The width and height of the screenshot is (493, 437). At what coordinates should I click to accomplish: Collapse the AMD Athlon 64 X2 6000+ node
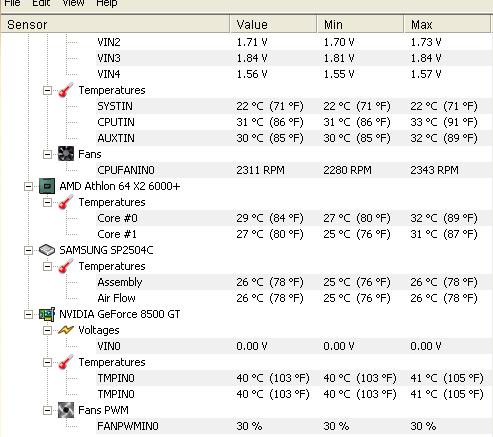point(29,186)
